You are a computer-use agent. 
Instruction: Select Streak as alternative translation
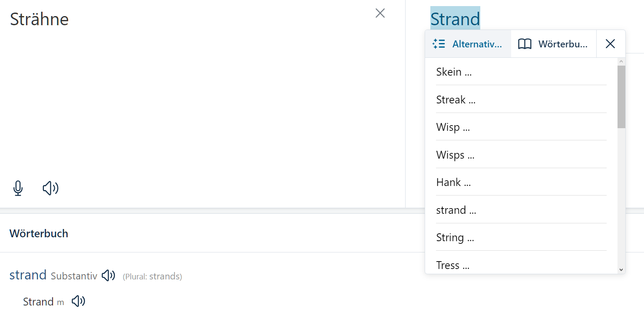point(456,100)
